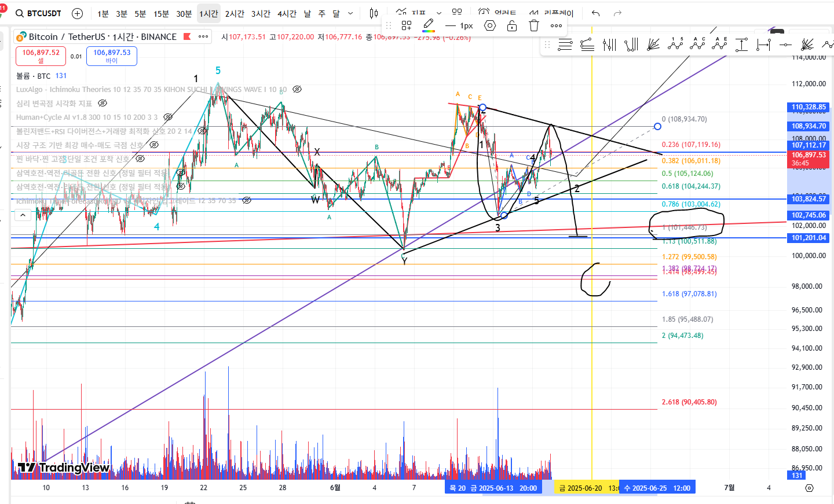Select the Elliott triangle wave A-E tool
Image resolution: width=834 pixels, height=504 pixels.
pos(719,45)
